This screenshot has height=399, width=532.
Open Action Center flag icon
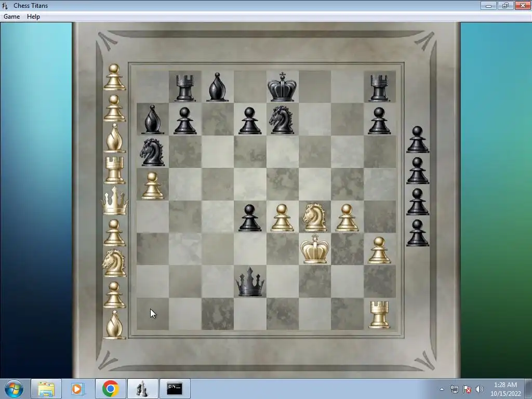point(467,389)
